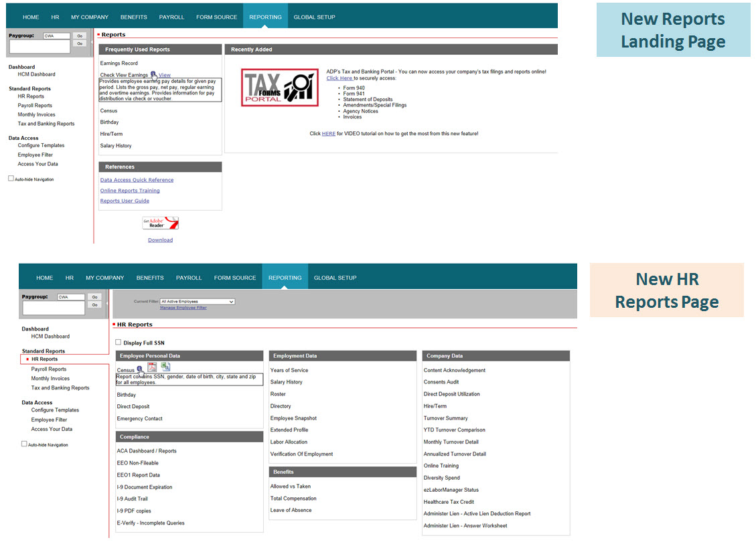The width and height of the screenshot is (756, 542).
Task: Open the Current Filter dropdown
Action: tap(198, 302)
